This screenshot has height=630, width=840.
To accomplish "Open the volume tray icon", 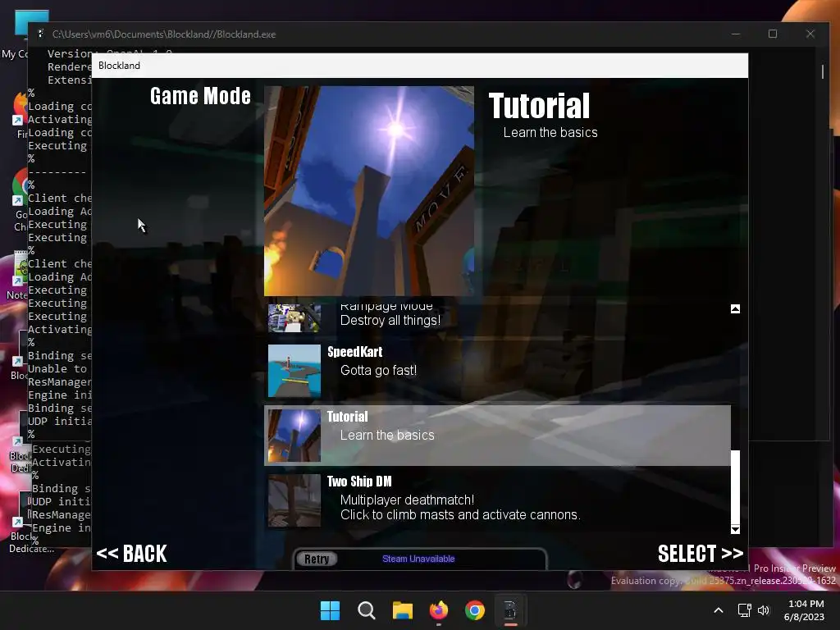I will [764, 610].
